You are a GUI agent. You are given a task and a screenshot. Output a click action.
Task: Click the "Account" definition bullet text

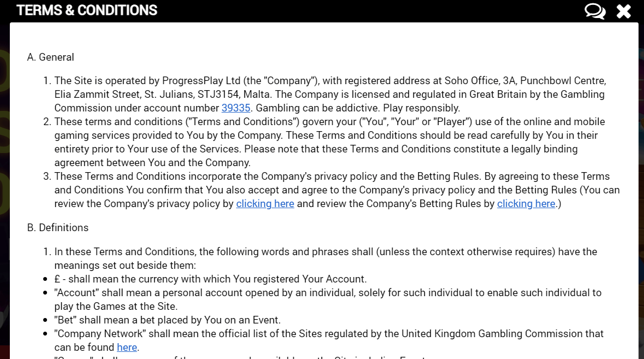[328, 292]
